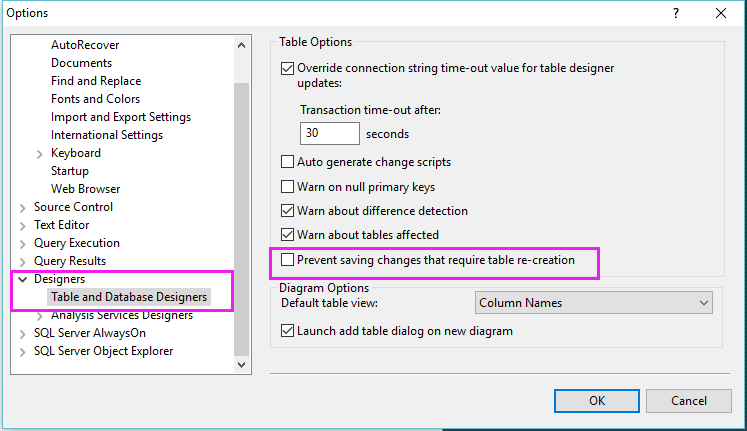Expand the SQL Server Object Explorer node
747x431 pixels.
point(23,351)
